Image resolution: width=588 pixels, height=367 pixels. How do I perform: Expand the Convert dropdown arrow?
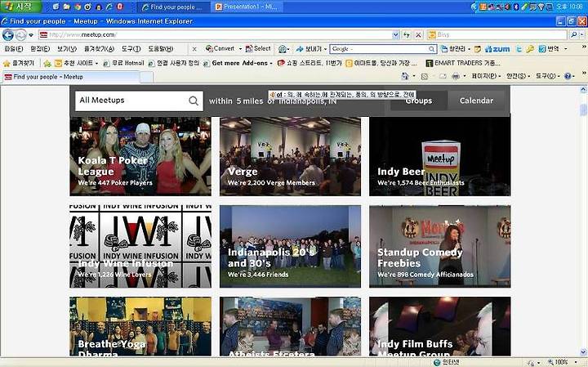click(x=240, y=49)
